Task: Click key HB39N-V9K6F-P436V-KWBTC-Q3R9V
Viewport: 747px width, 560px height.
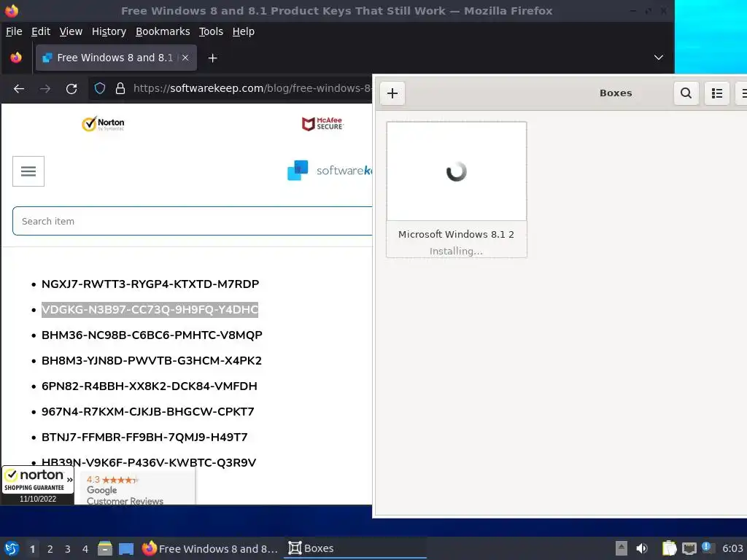Action: tap(149, 462)
